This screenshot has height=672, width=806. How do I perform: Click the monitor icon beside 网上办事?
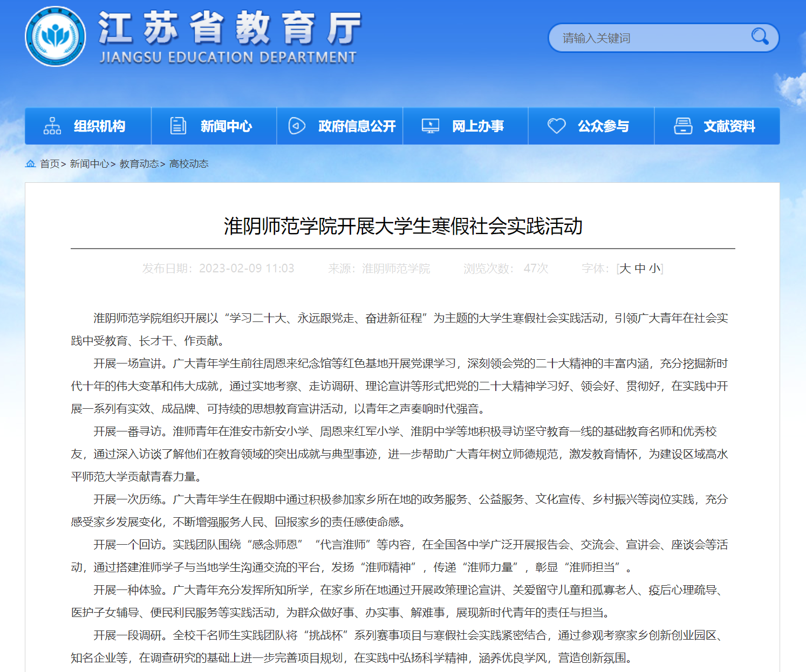[430, 126]
